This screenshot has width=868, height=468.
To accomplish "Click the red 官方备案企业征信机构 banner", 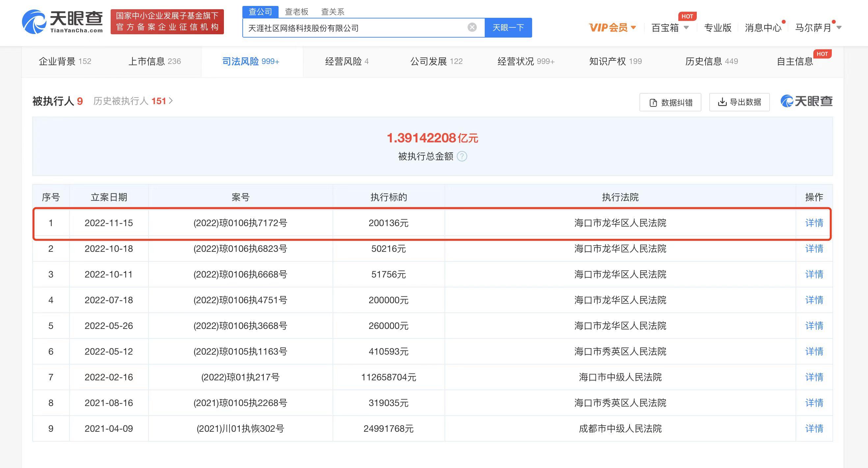I will click(167, 21).
